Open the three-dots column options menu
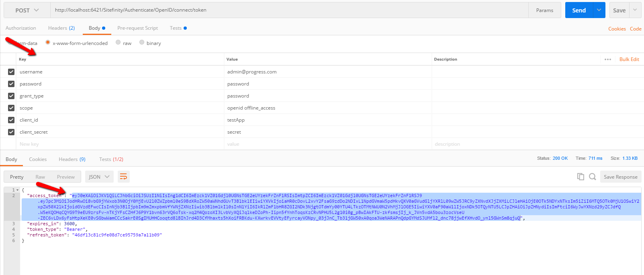This screenshot has width=644, height=275. pos(608,59)
